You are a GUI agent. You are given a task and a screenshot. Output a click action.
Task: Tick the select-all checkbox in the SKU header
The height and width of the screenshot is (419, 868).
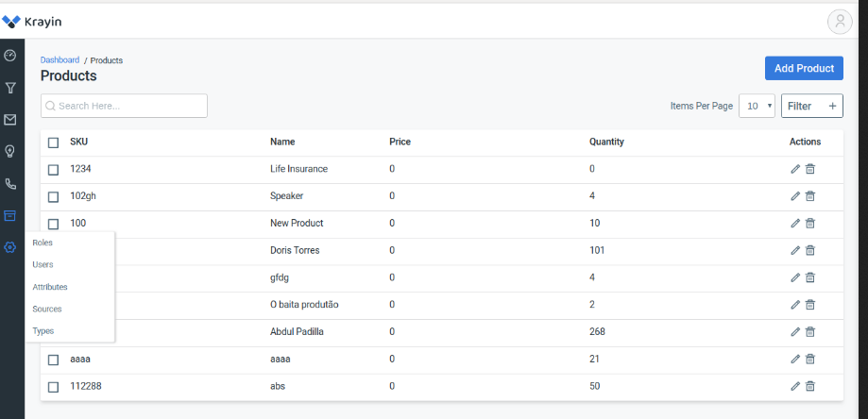(x=53, y=142)
